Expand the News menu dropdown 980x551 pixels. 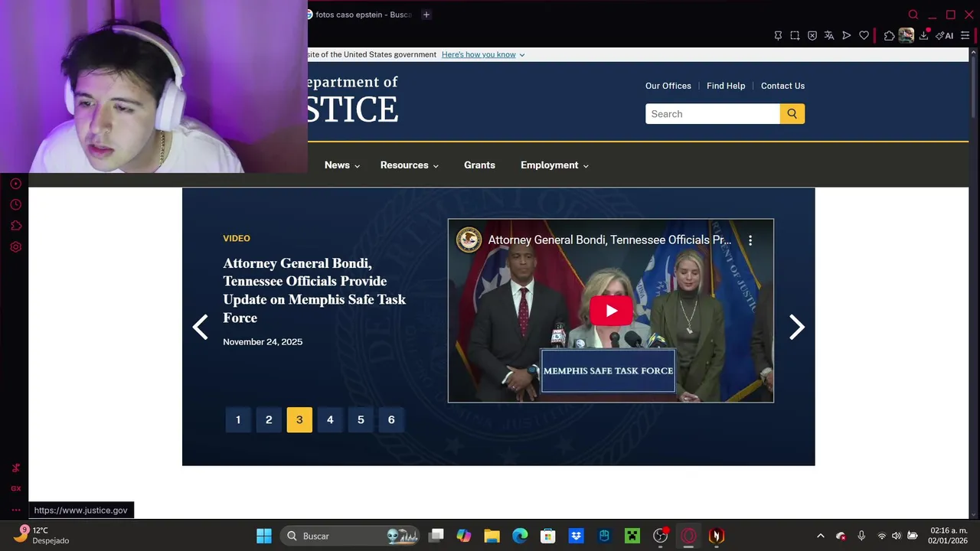click(342, 165)
